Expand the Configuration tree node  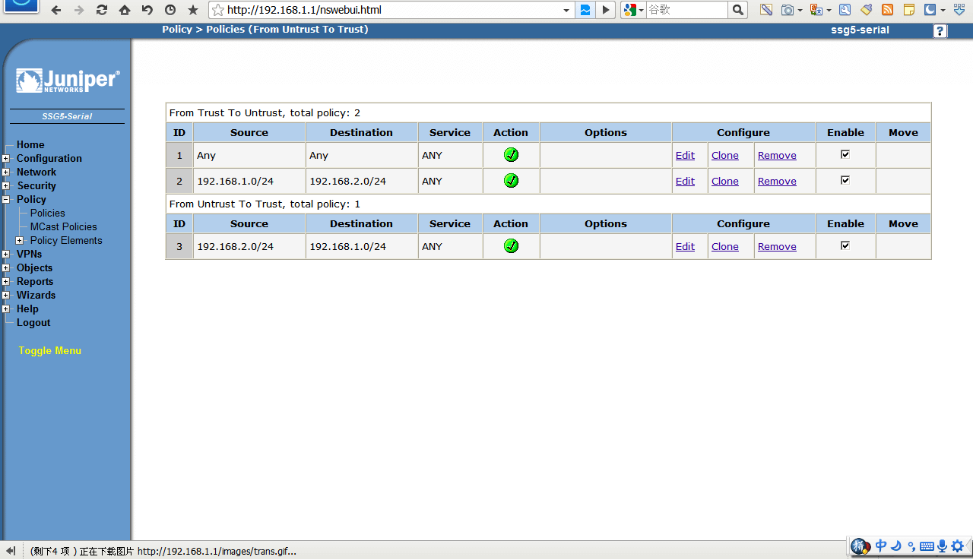(x=6, y=159)
